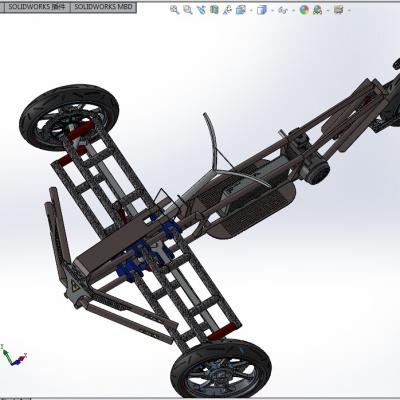
Task: Click the Hide/Show Items glasses icon
Action: click(x=283, y=10)
